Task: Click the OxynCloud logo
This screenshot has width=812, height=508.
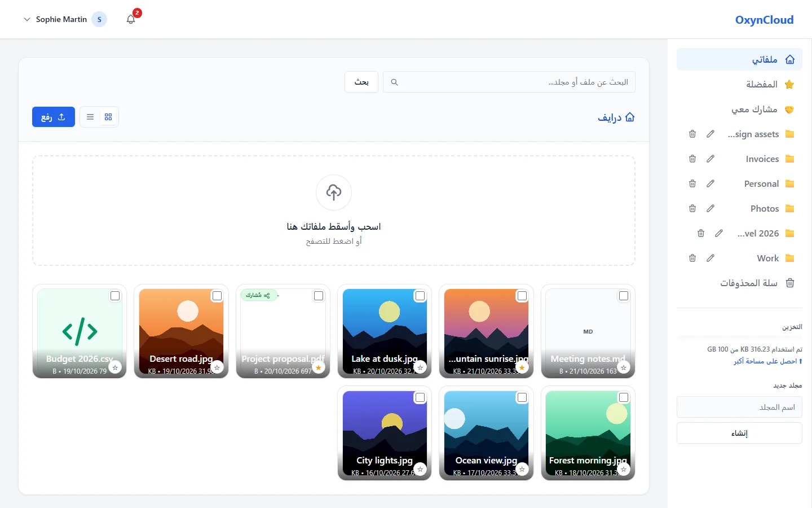Action: pyautogui.click(x=764, y=20)
